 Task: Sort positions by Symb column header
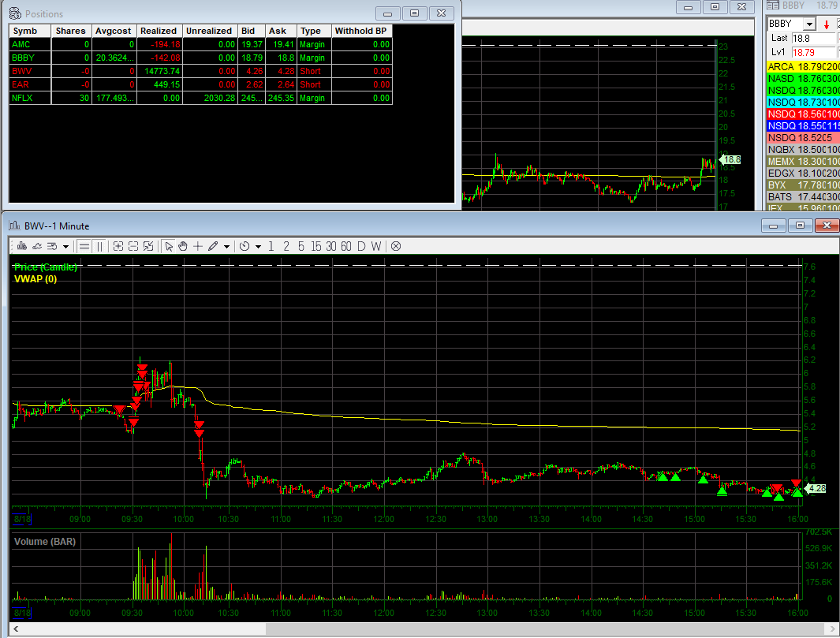coord(30,31)
